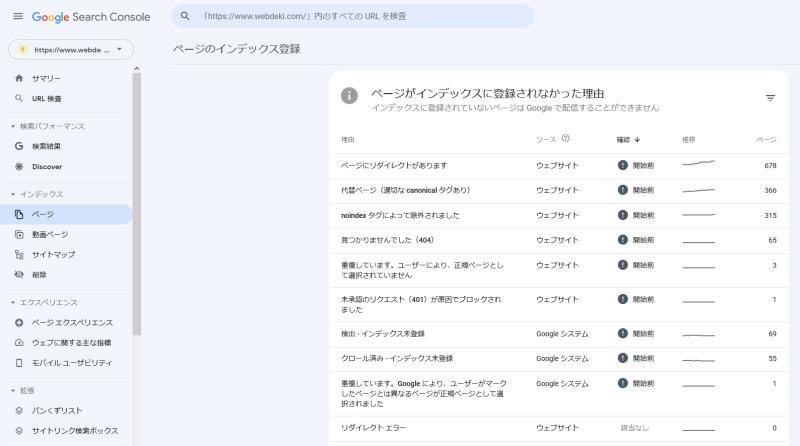This screenshot has height=446, width=800.
Task: Open row noindex タグによって除外されました
Action: click(x=559, y=216)
